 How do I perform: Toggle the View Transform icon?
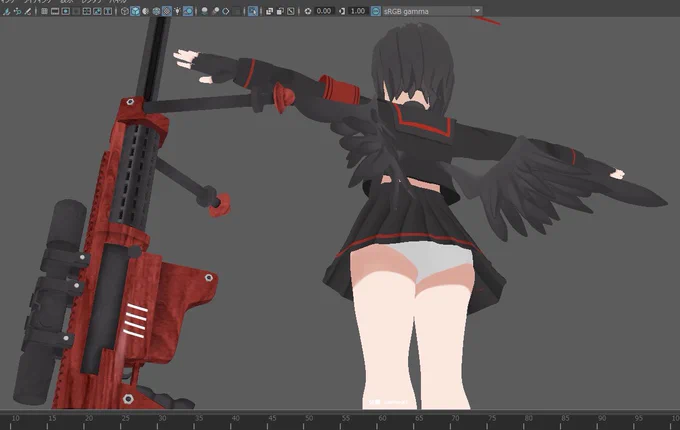(376, 11)
